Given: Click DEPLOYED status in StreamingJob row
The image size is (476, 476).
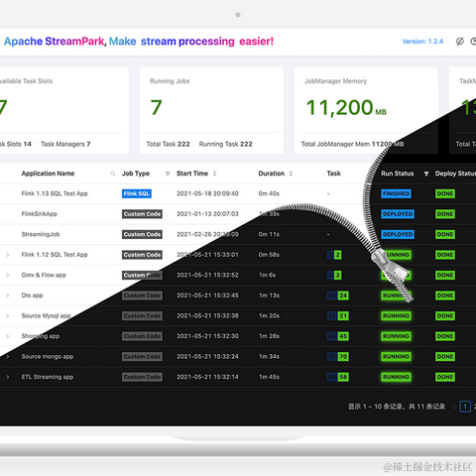Looking at the screenshot, I should click(398, 234).
